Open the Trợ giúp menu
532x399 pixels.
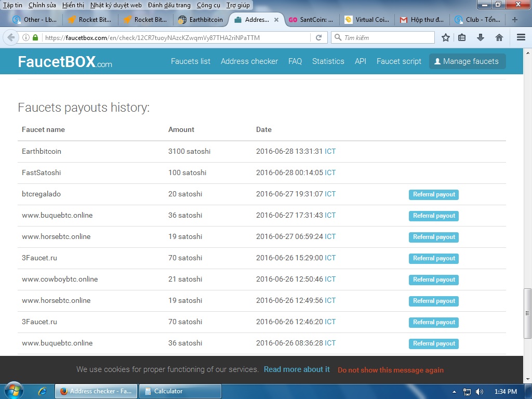(x=238, y=5)
